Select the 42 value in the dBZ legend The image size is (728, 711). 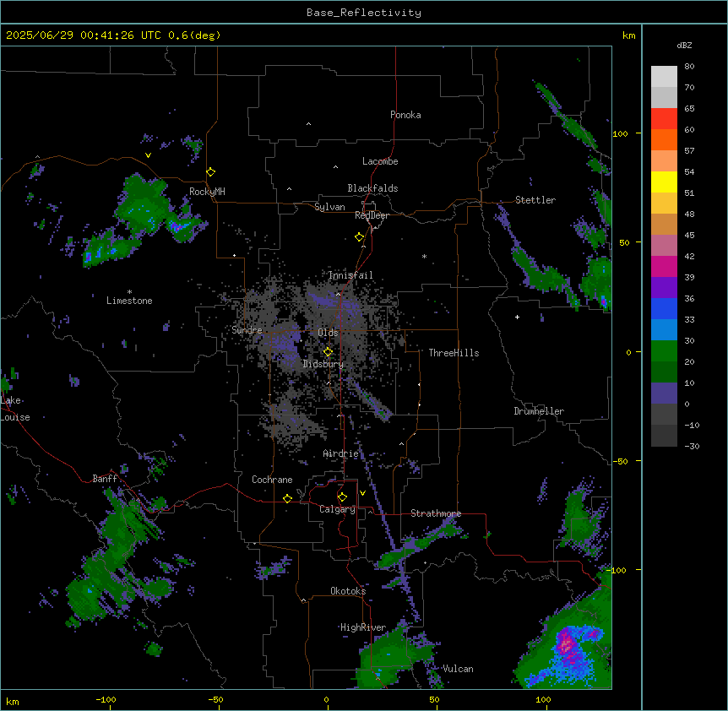(689, 256)
